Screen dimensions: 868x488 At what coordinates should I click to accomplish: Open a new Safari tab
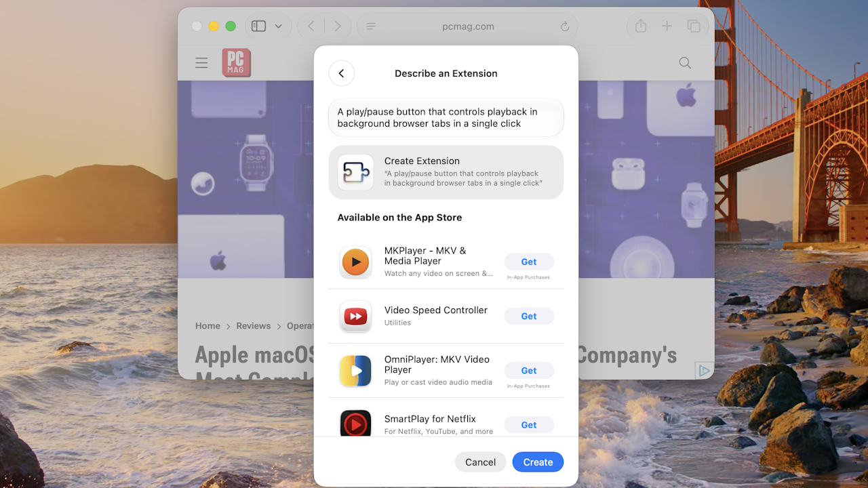tap(667, 26)
